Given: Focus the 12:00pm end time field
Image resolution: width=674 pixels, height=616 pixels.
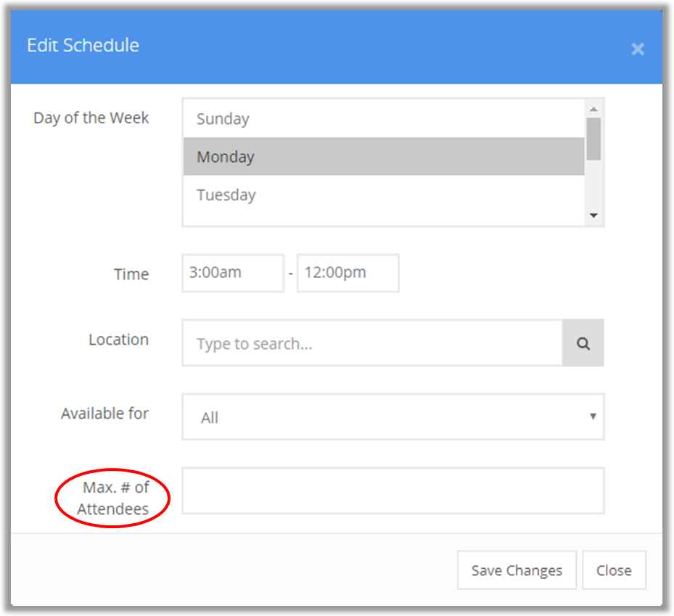Looking at the screenshot, I should click(x=348, y=273).
